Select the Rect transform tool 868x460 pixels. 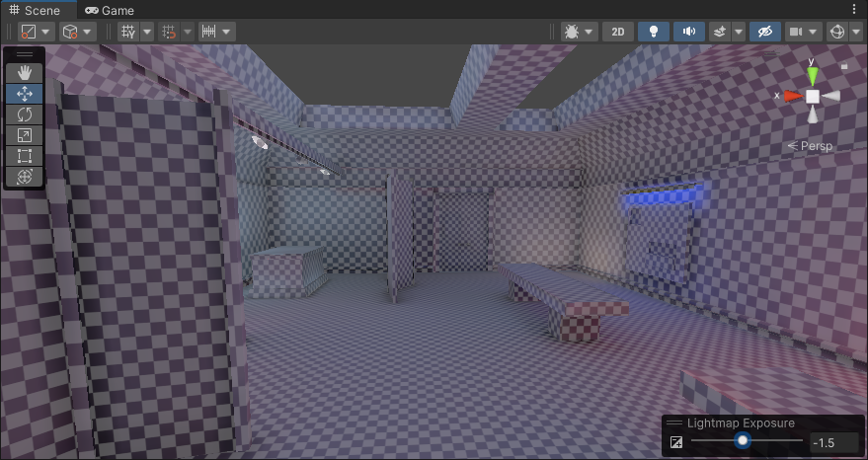point(25,156)
